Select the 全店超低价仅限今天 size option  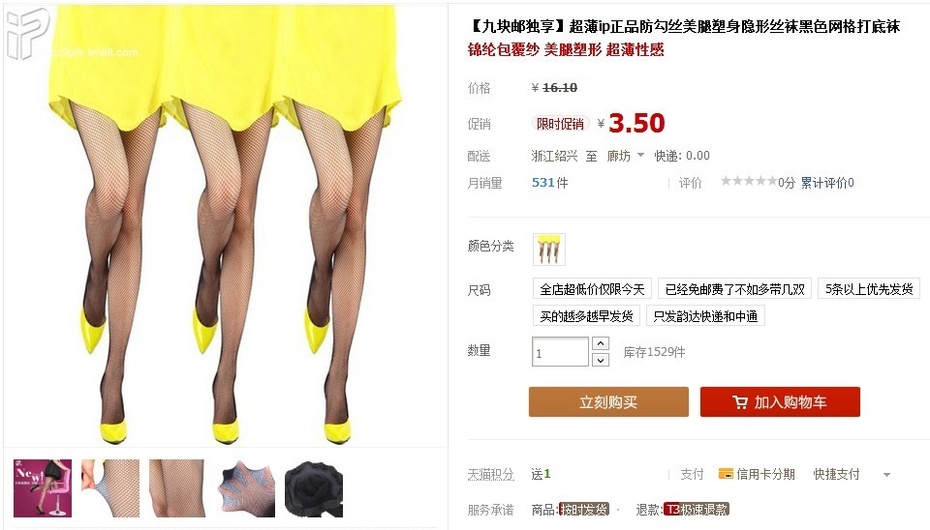tap(592, 289)
